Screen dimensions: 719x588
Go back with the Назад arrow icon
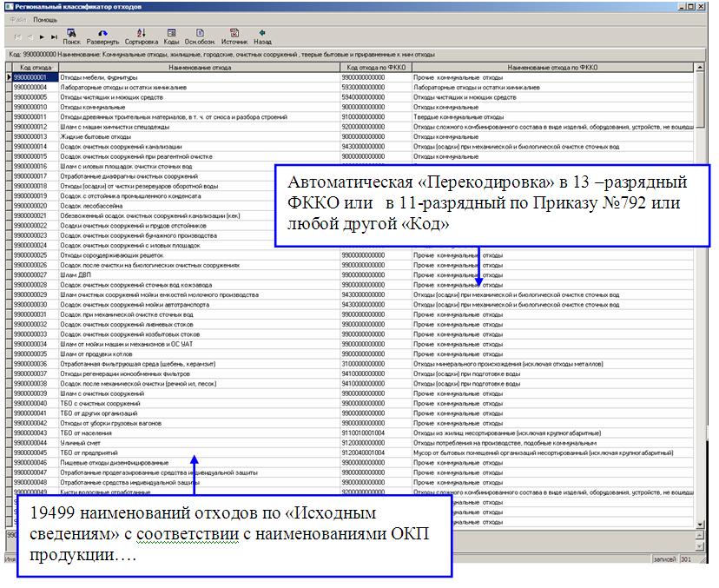point(262,33)
